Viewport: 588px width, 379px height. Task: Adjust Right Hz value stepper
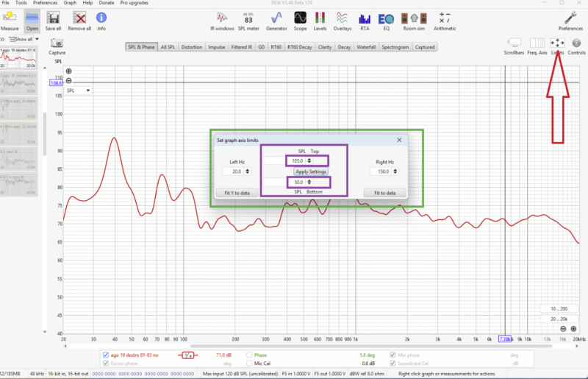pos(395,171)
